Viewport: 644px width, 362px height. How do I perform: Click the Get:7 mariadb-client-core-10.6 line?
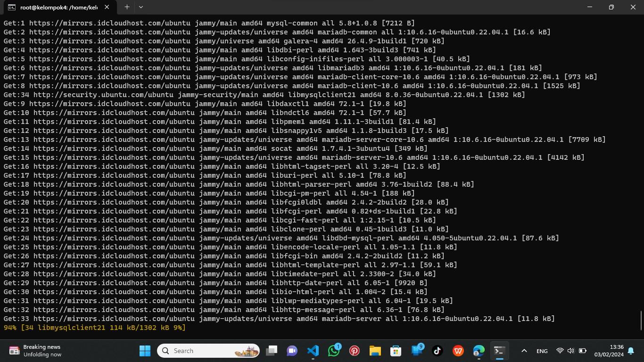[x=300, y=77]
